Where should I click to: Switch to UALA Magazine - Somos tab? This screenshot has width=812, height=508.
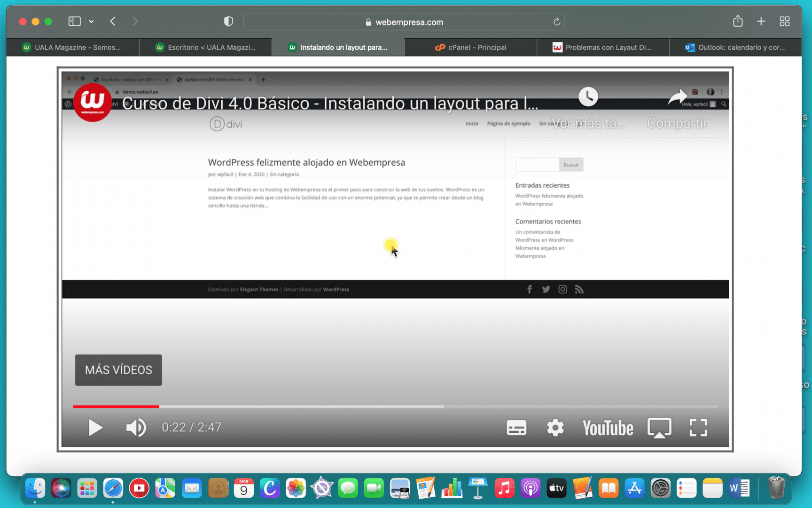tap(73, 47)
